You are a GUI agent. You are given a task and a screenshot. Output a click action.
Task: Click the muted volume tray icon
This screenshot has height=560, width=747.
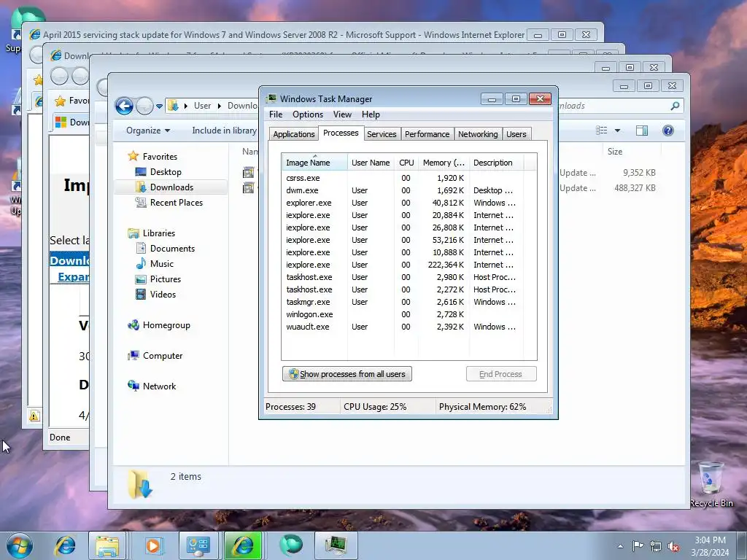click(673, 546)
